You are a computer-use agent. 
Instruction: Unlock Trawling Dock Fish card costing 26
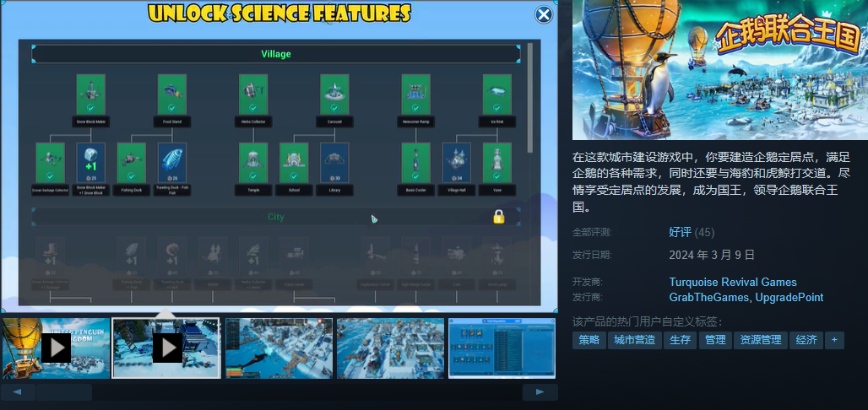[x=171, y=163]
